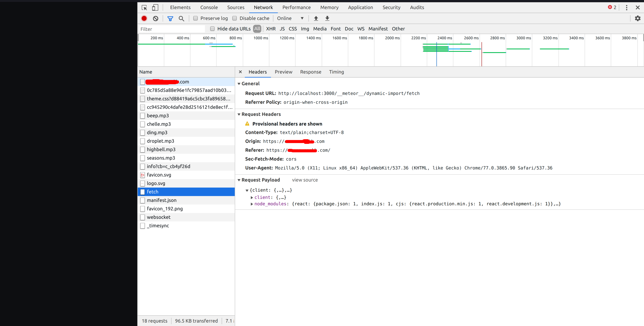Enable the Disable cache checkbox
Viewport: 644px width, 326px height.
click(x=235, y=18)
